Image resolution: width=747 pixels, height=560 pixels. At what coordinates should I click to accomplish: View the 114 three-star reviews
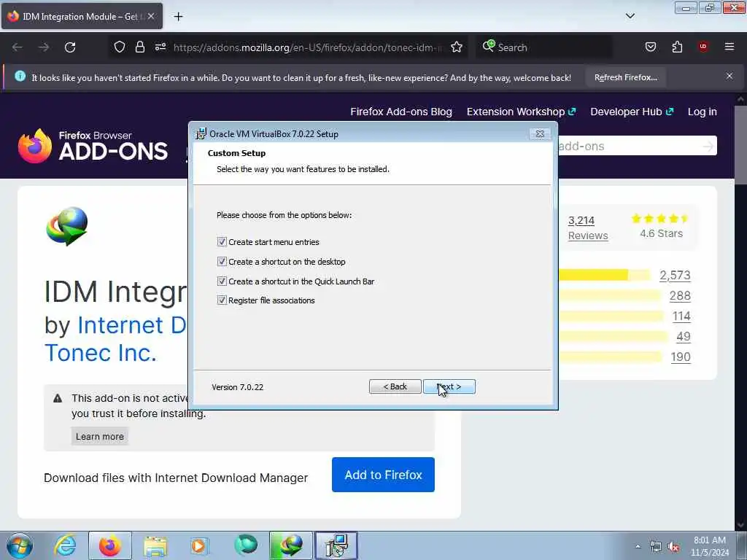[x=681, y=316]
